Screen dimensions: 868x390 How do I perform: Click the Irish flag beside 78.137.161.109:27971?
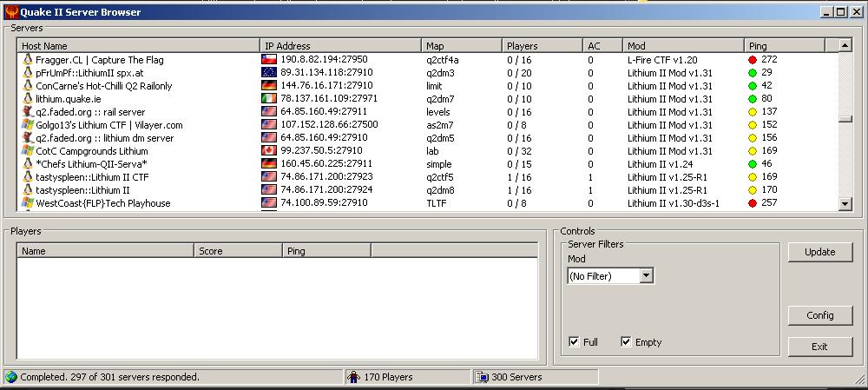269,99
